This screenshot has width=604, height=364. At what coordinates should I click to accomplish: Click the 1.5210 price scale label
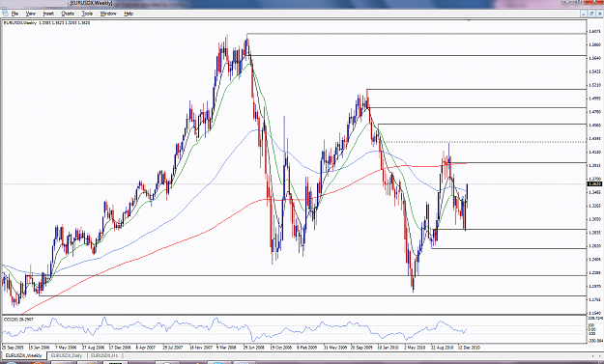[x=594, y=85]
